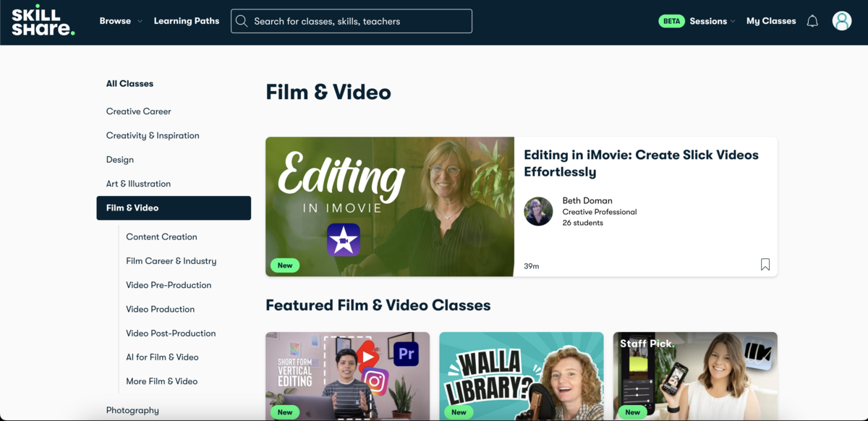Viewport: 868px width, 421px height.
Task: Expand the Browse dropdown menu
Action: tap(121, 21)
